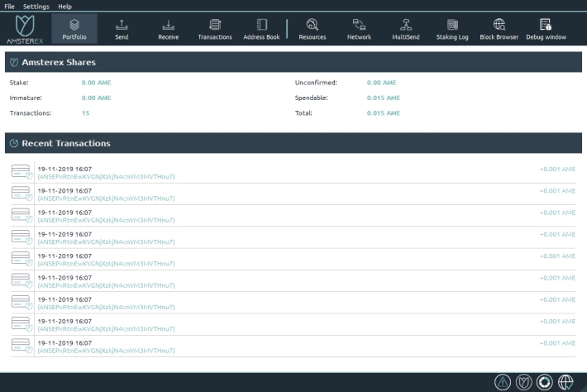Open the Transactions page
The image size is (587, 392).
tap(215, 29)
